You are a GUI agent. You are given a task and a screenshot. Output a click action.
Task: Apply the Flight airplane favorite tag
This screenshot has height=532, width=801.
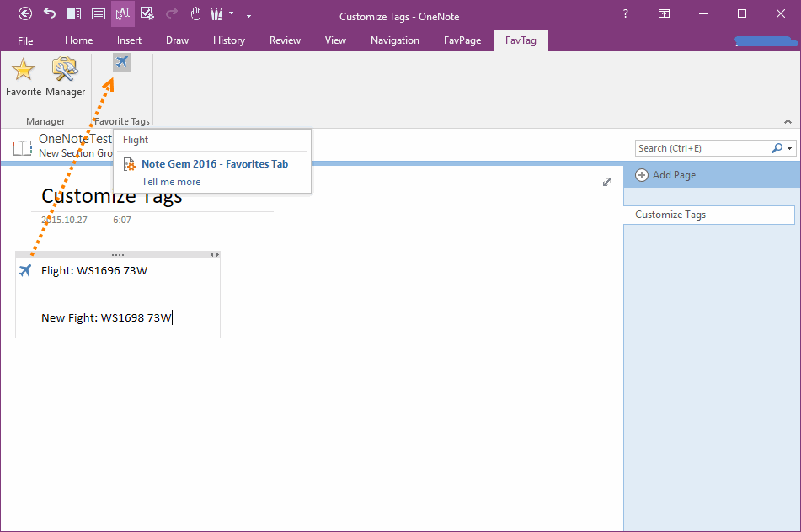click(122, 63)
